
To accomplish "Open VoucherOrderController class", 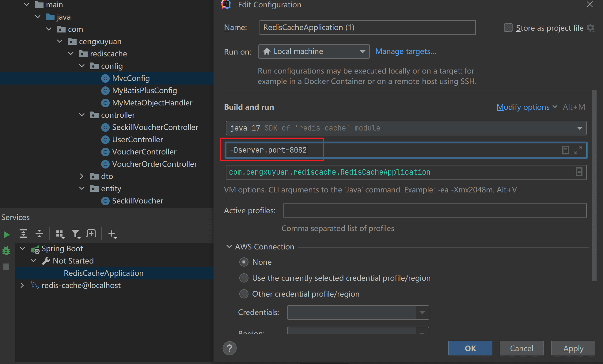I will (154, 164).
